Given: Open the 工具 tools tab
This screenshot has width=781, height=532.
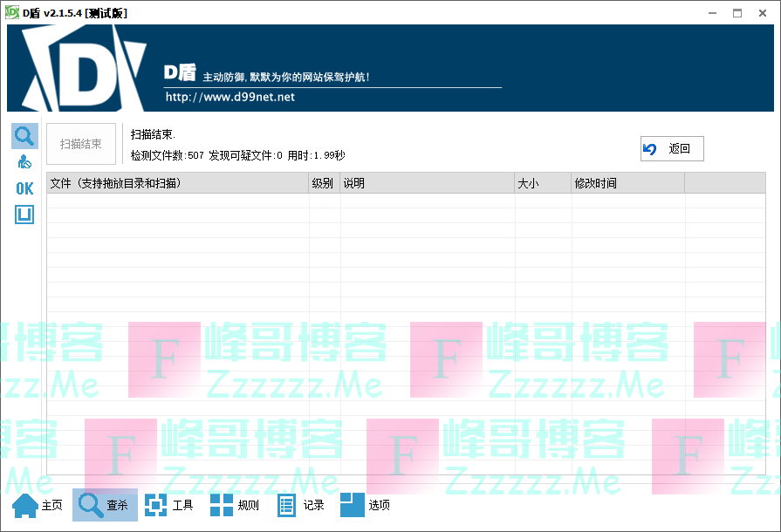Looking at the screenshot, I should point(169,505).
